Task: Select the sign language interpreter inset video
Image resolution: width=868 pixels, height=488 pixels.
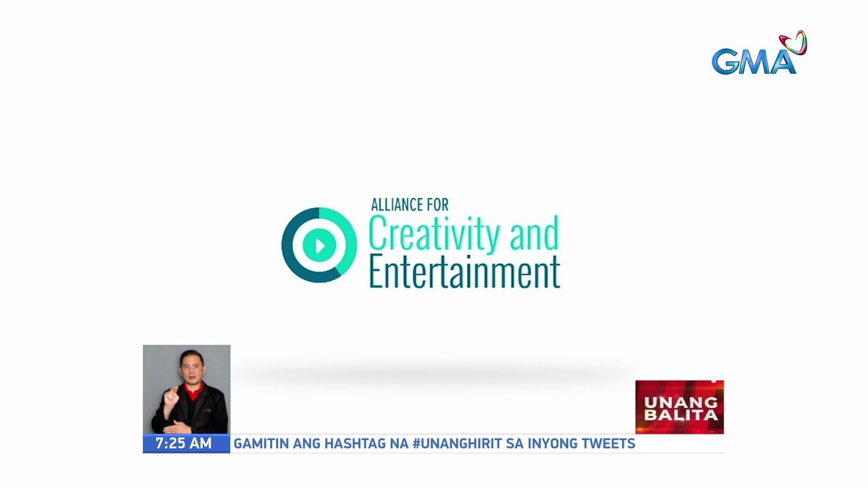Action: tap(186, 389)
